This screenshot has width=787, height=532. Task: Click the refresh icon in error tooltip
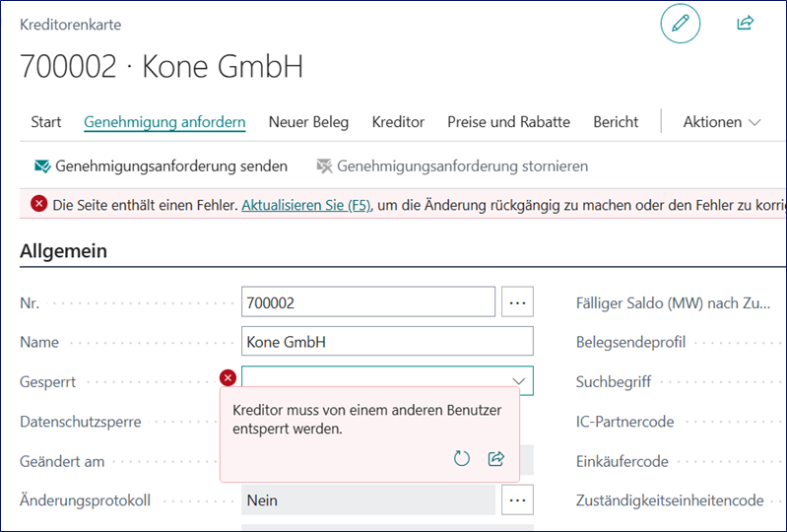[x=462, y=458]
